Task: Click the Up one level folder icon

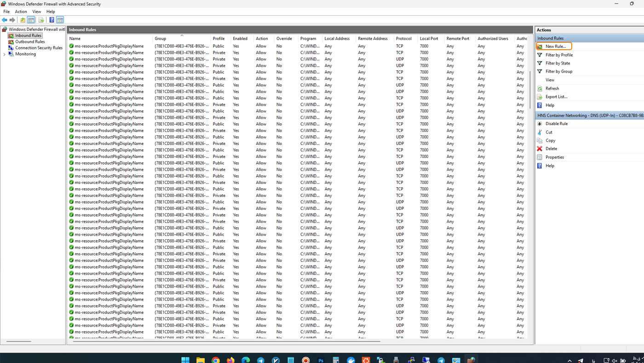Action: (x=23, y=20)
